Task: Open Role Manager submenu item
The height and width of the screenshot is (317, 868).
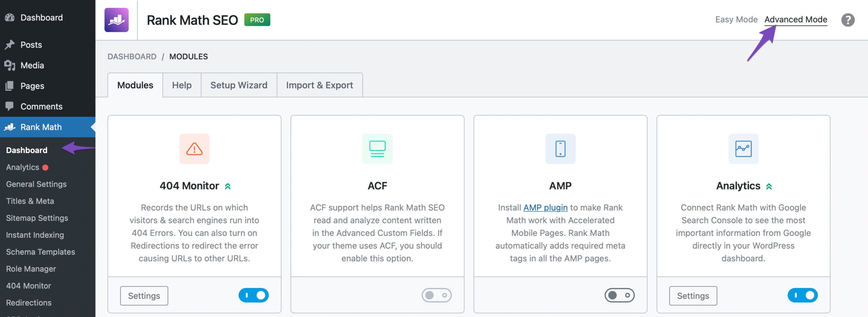Action: [x=31, y=269]
